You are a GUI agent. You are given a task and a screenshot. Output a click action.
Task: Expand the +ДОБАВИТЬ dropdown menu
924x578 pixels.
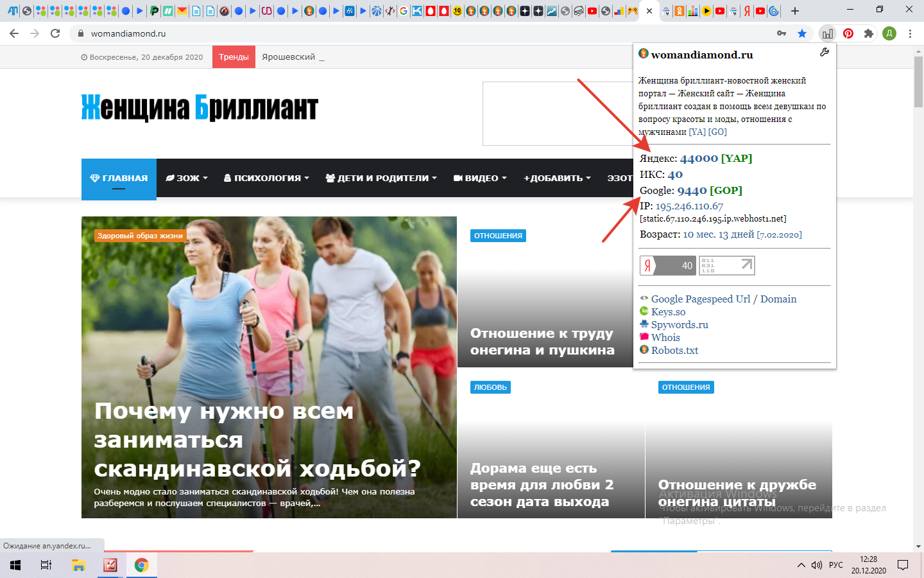[557, 178]
